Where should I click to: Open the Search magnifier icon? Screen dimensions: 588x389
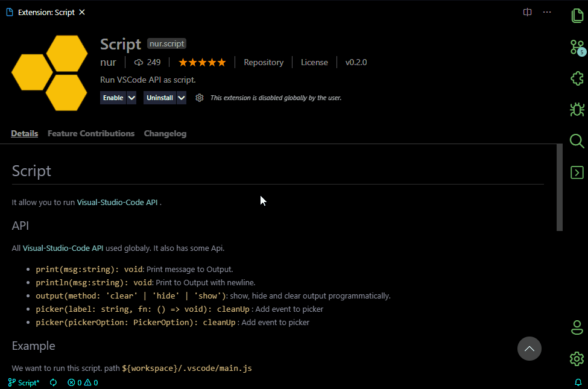tap(577, 141)
